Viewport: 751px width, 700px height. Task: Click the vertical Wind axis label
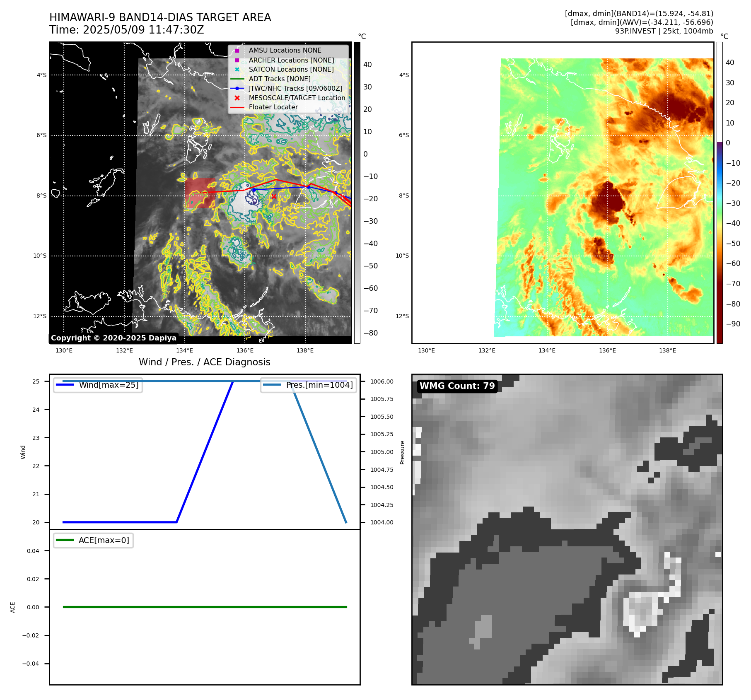(23, 452)
